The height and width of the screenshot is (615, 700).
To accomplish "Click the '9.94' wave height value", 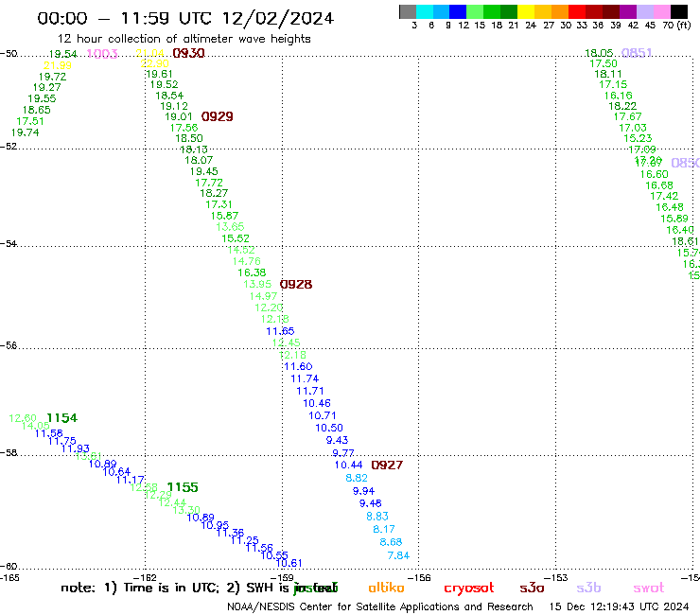I will pos(364,491).
